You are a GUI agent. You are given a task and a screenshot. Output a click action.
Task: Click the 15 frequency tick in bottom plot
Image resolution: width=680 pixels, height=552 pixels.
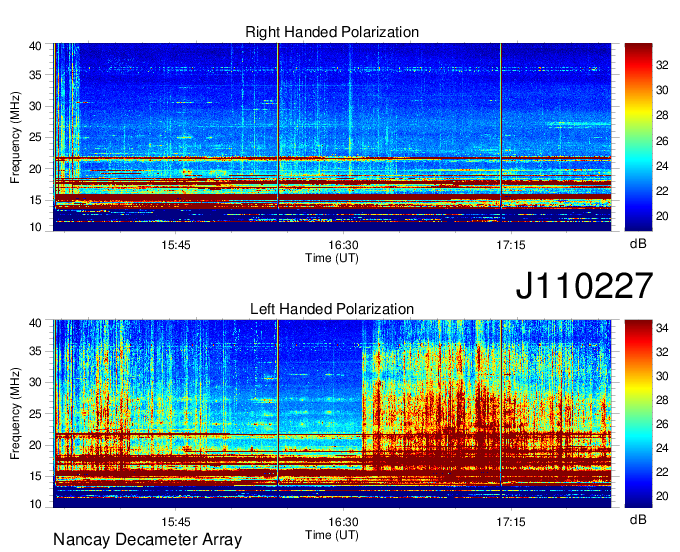36,476
